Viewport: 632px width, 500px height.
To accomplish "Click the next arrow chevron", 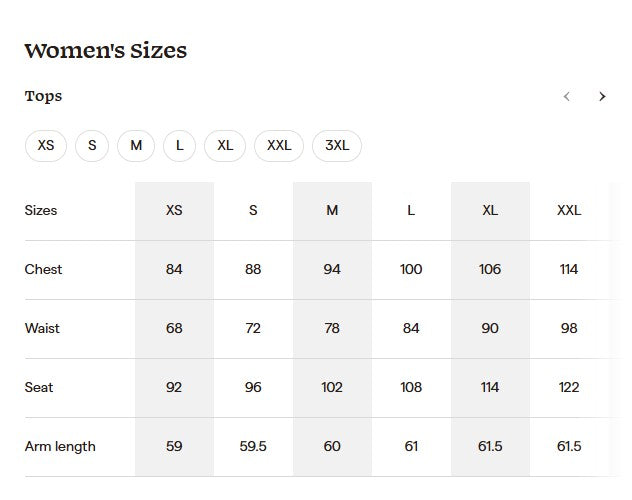I will (x=602, y=97).
